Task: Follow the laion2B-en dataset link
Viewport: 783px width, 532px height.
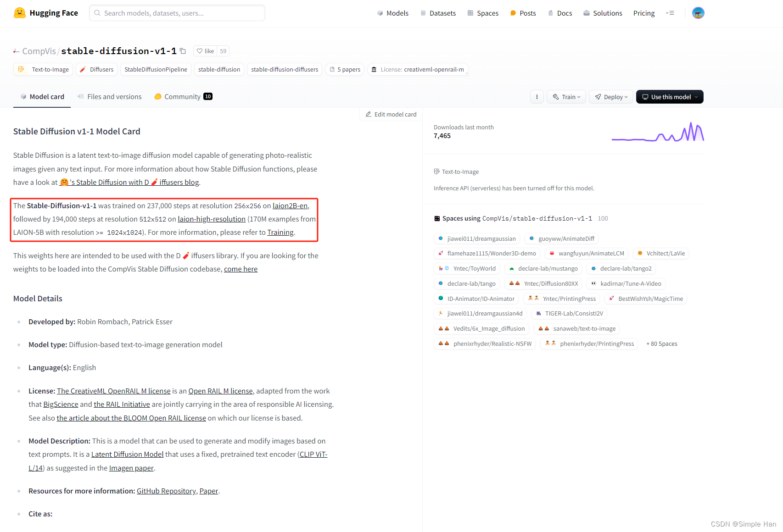Action: 290,205
